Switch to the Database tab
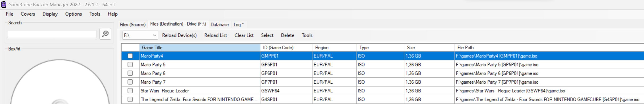Viewport: 644px width, 104px height. (220, 25)
